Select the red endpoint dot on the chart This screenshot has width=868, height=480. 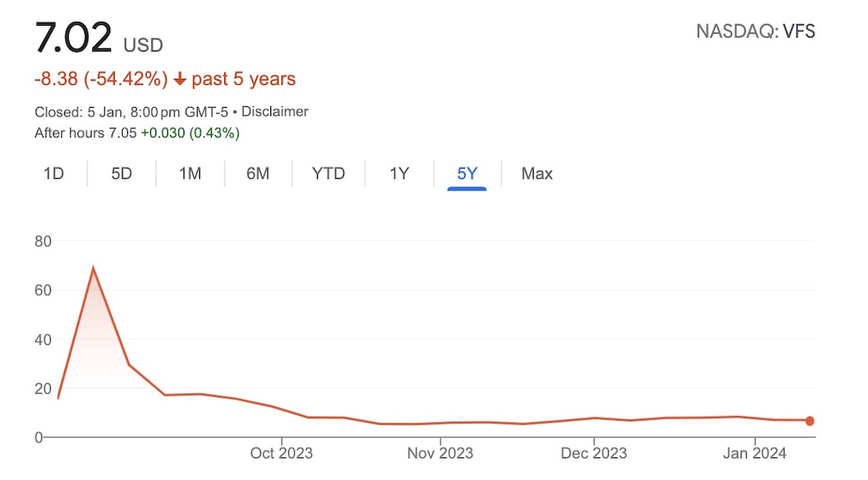810,420
